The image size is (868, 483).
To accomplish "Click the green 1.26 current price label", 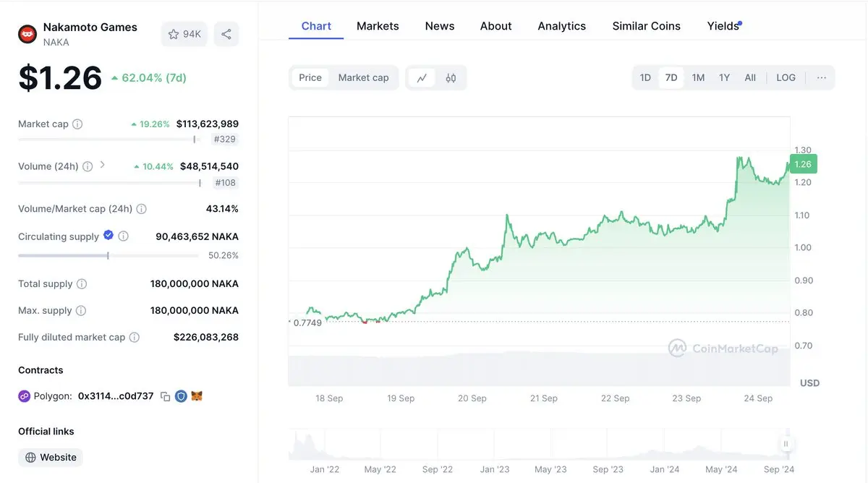I will (x=803, y=165).
